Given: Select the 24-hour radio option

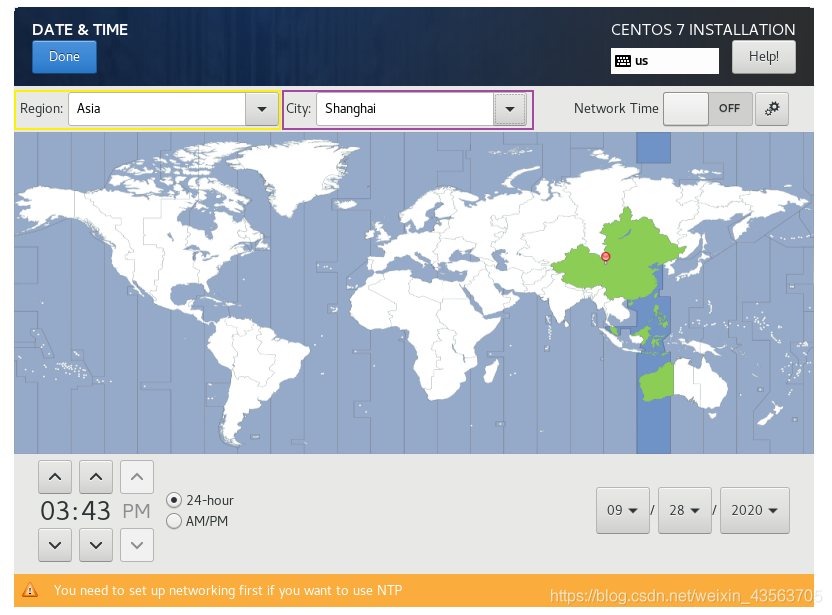Looking at the screenshot, I should 174,500.
